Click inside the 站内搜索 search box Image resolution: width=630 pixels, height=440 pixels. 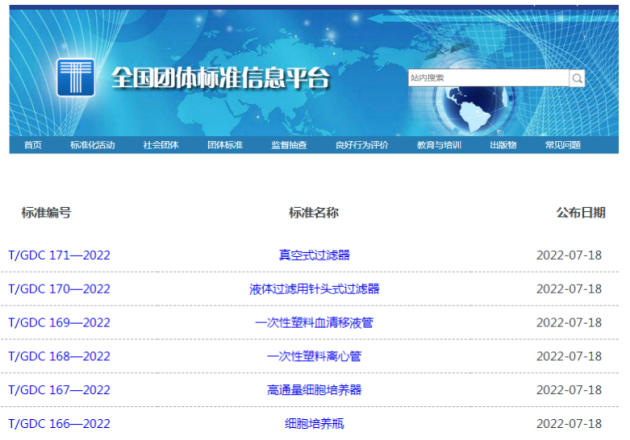[x=488, y=78]
